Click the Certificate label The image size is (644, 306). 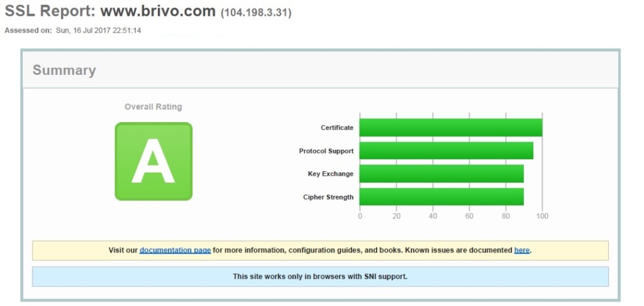tap(336, 128)
